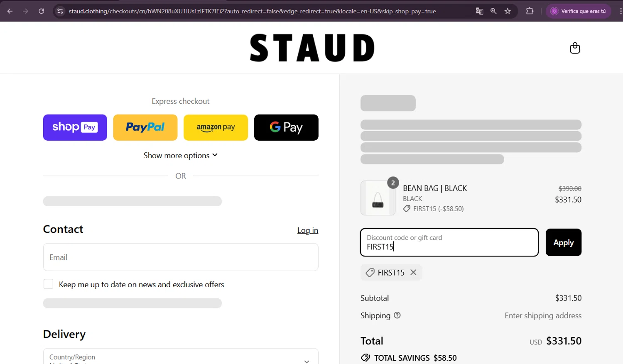Viewport: 623px width, 364px height.
Task: Remove the FIRST15 discount with the X
Action: pos(413,272)
